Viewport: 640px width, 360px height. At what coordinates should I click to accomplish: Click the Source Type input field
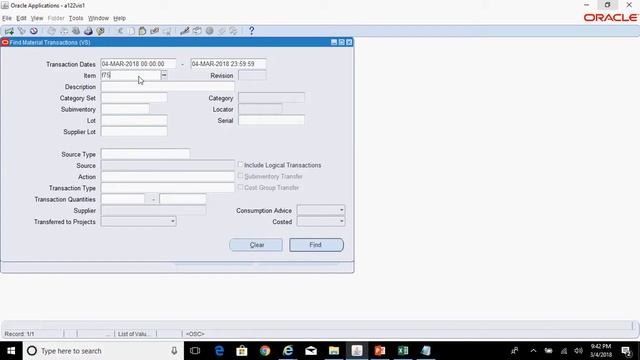click(x=145, y=154)
